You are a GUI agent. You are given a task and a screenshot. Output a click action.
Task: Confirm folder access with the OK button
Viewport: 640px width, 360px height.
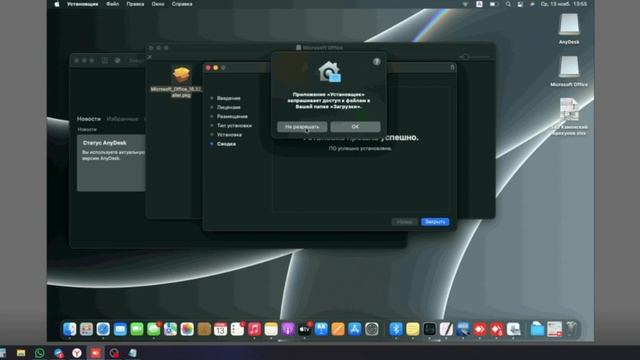(356, 127)
